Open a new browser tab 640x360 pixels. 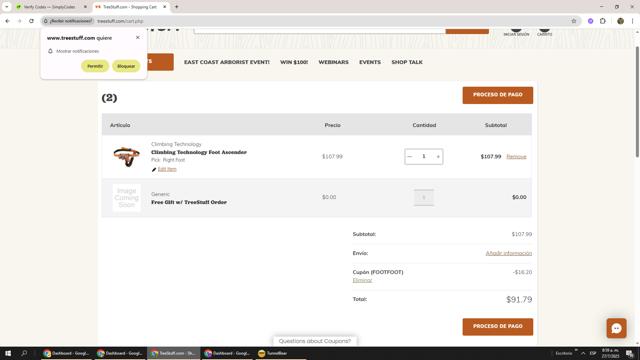click(x=177, y=7)
